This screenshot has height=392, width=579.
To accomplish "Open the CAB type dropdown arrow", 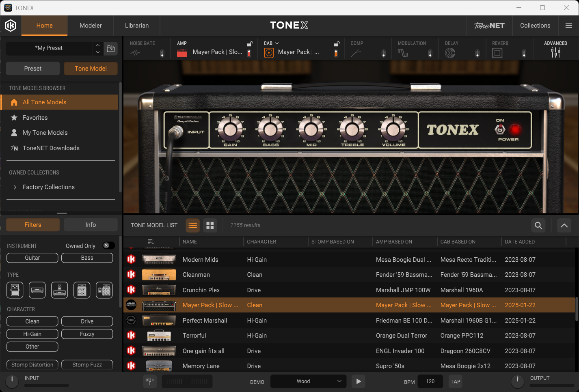I will coord(277,43).
